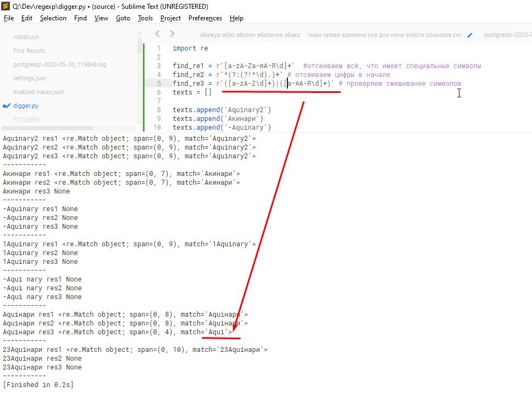532x419 pixels.
Task: Click the 'import re' code line
Action: pyautogui.click(x=190, y=48)
